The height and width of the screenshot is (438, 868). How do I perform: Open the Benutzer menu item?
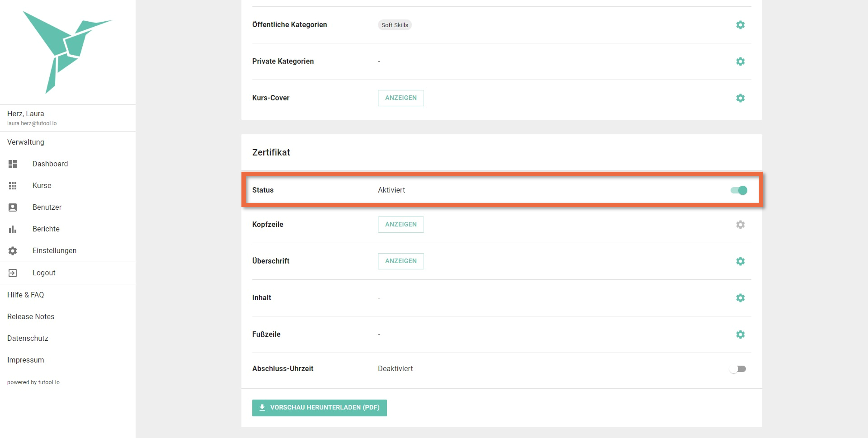click(47, 207)
